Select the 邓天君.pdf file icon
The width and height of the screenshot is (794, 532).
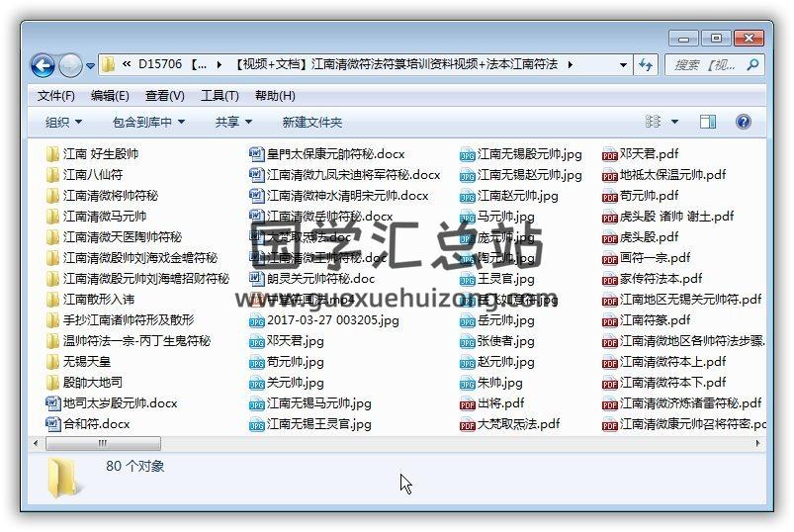610,155
